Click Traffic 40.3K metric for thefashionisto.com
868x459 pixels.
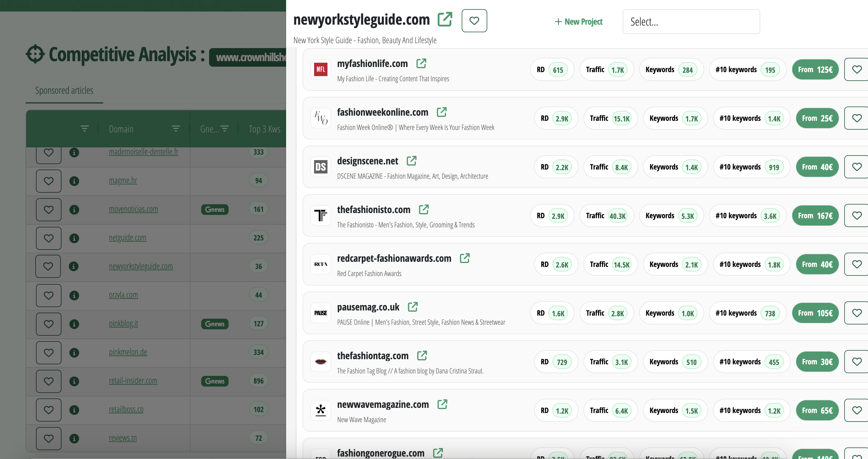(x=607, y=216)
